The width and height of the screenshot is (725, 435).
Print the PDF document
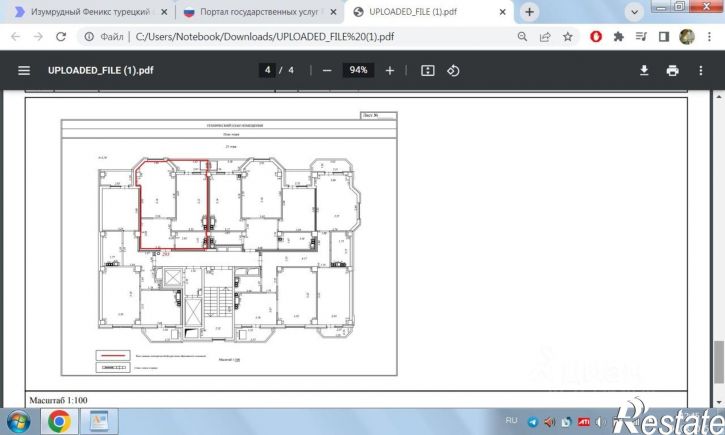[672, 71]
